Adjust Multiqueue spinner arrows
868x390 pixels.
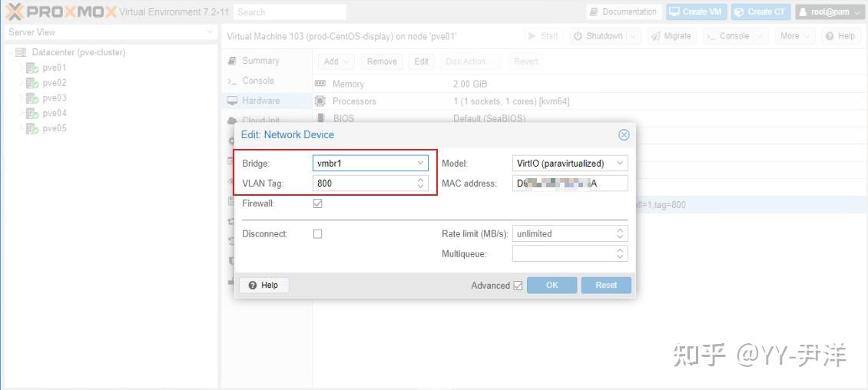[x=621, y=254]
